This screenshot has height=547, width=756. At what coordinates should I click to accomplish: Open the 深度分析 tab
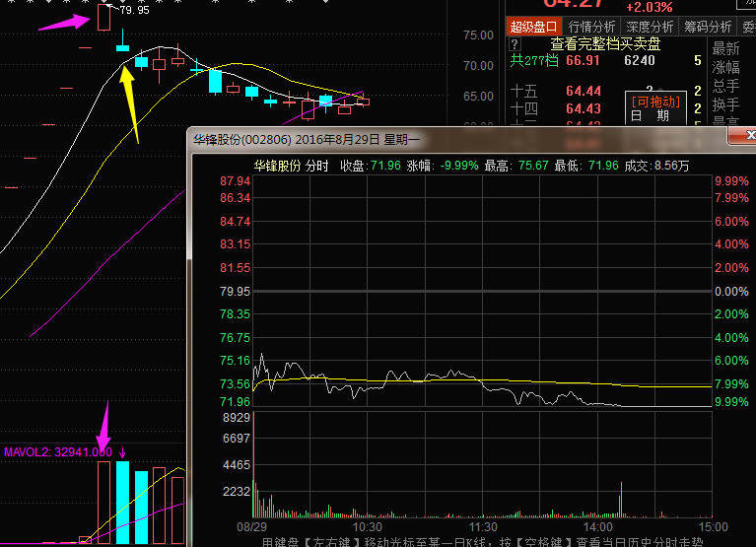650,27
